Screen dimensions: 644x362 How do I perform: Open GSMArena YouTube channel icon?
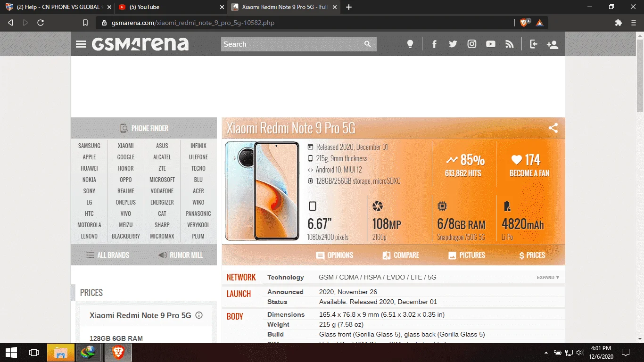click(491, 44)
